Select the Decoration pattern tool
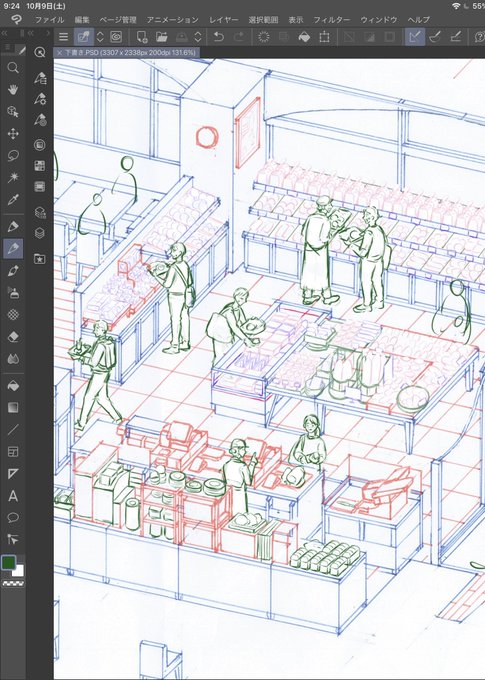 coord(13,314)
